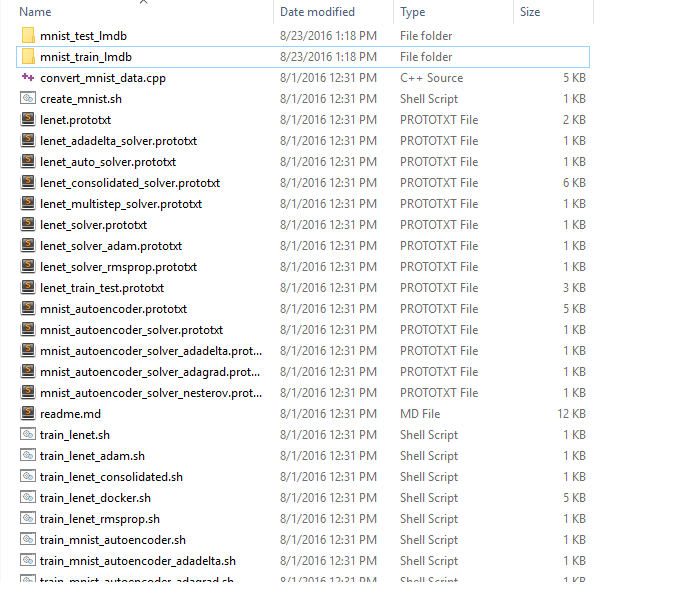The width and height of the screenshot is (682, 593).
Task: Select train_lenet_adam.sh file name
Action: point(92,456)
